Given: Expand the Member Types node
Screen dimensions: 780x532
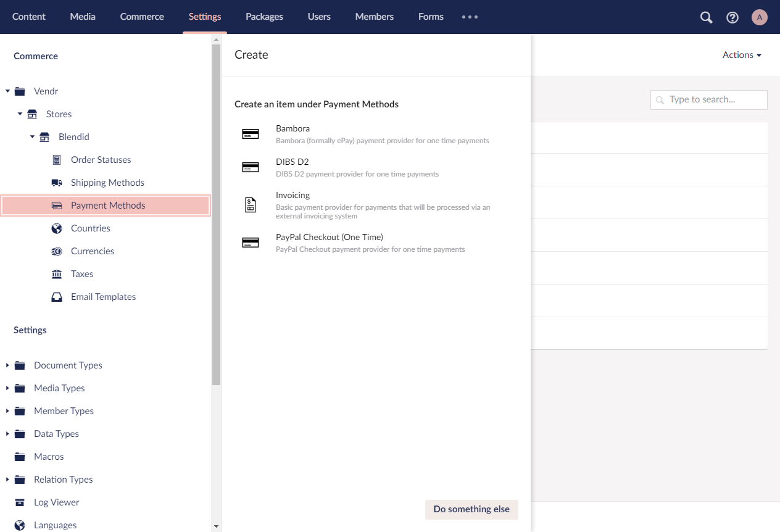Looking at the screenshot, I should pos(7,411).
